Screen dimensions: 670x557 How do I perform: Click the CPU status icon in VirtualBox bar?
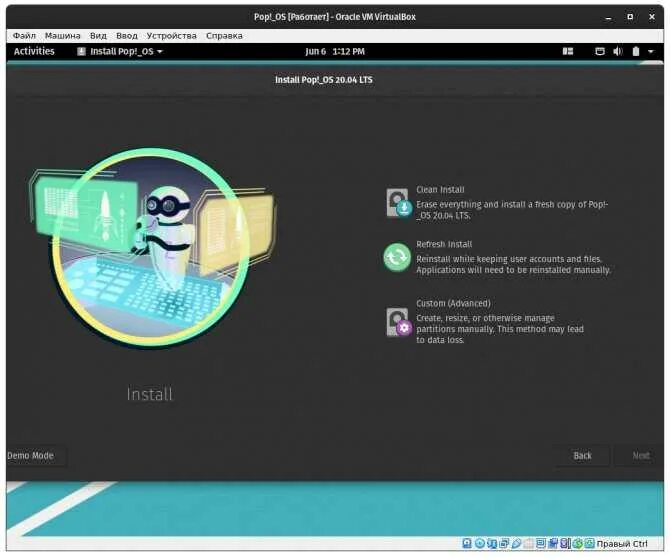[x=565, y=543]
